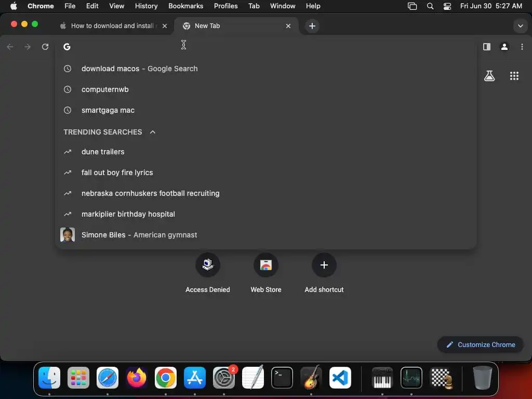Click Add shortcut plus button
The image size is (532, 399).
(324, 265)
